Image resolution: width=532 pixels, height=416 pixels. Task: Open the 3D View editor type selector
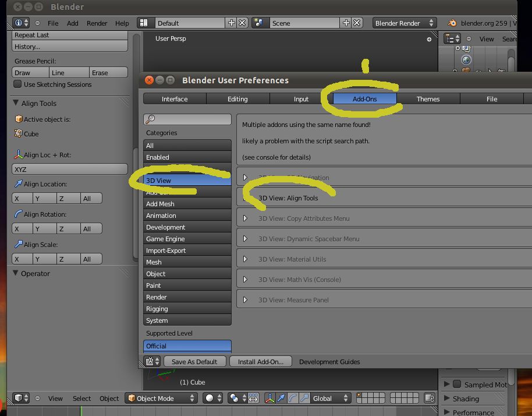[x=21, y=398]
